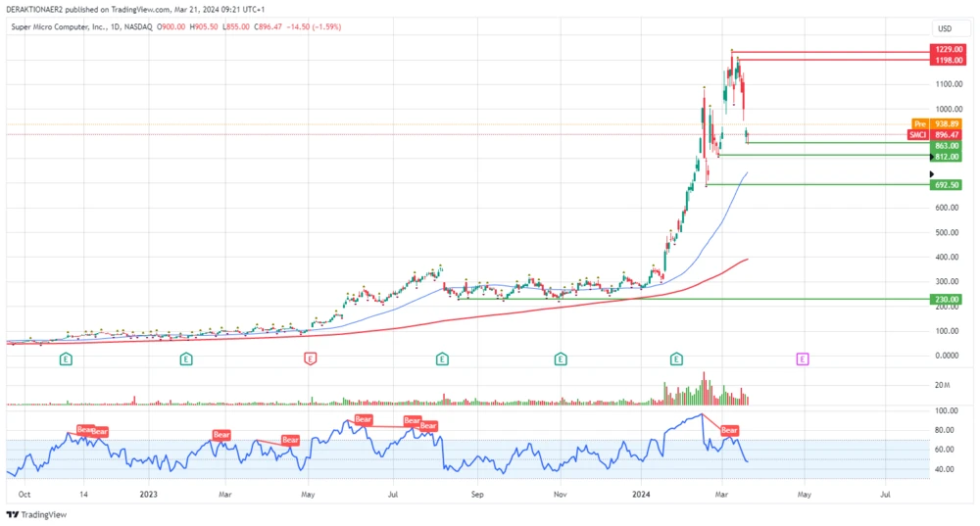Click the close value C896.47 in the legend
This screenshot has width=980, height=526.
(269, 26)
